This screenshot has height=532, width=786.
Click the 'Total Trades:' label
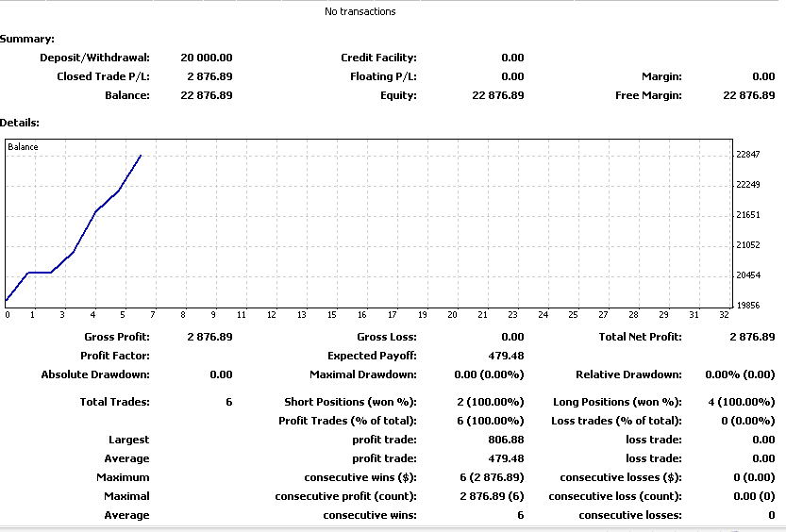(x=115, y=402)
